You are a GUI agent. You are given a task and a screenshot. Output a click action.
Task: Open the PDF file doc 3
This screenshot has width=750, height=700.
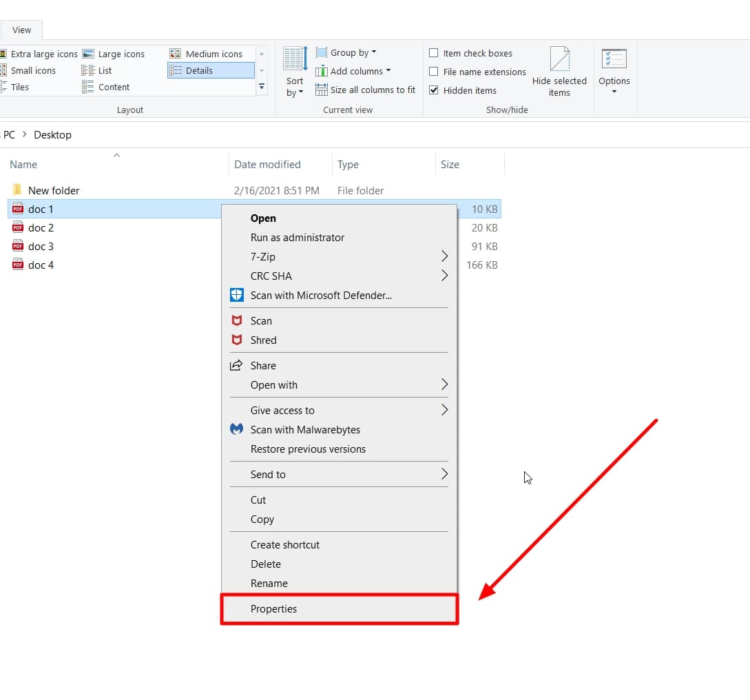(39, 246)
